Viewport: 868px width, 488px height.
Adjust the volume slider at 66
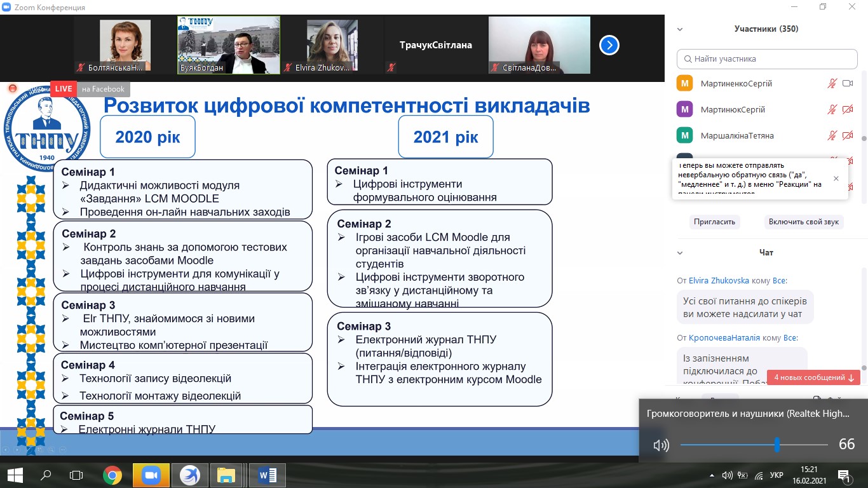(777, 445)
